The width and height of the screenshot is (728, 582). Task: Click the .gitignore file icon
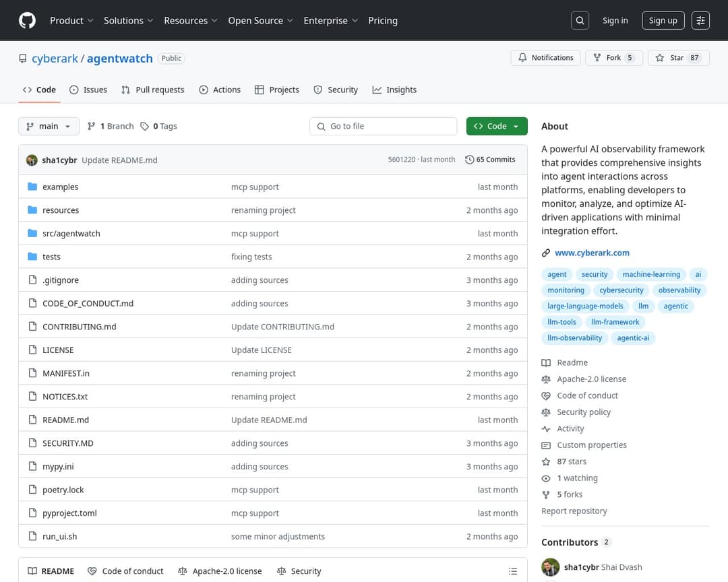click(32, 280)
